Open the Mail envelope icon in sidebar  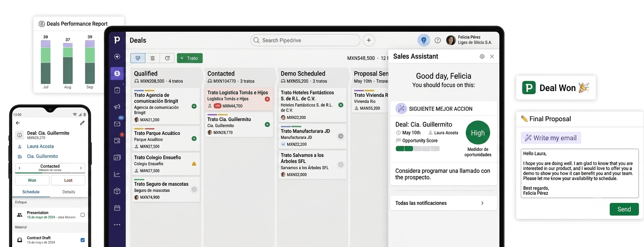(117, 124)
